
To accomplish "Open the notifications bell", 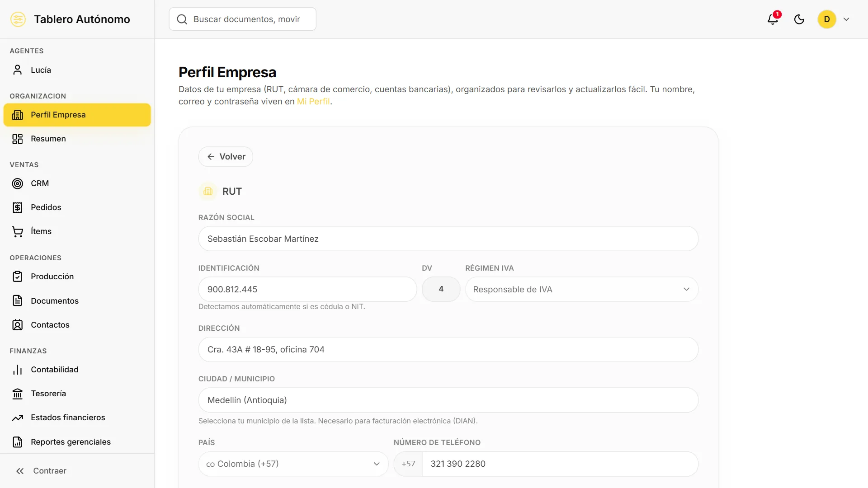I will coord(773,19).
